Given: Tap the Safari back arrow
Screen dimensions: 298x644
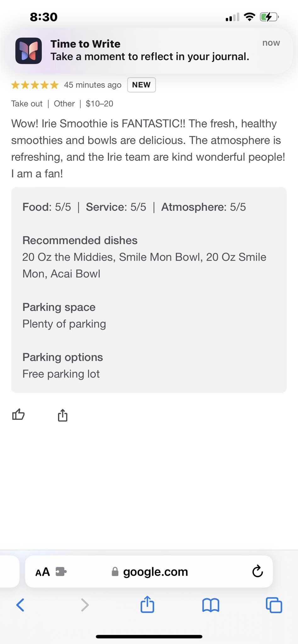Looking at the screenshot, I should click(x=20, y=605).
